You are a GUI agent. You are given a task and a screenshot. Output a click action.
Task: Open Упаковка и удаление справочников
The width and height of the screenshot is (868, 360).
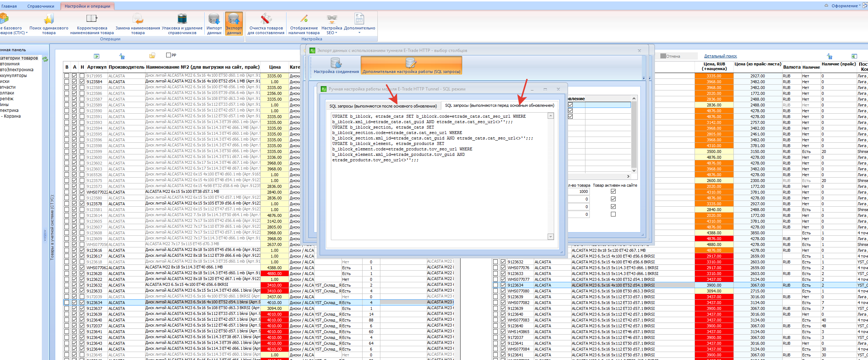182,24
